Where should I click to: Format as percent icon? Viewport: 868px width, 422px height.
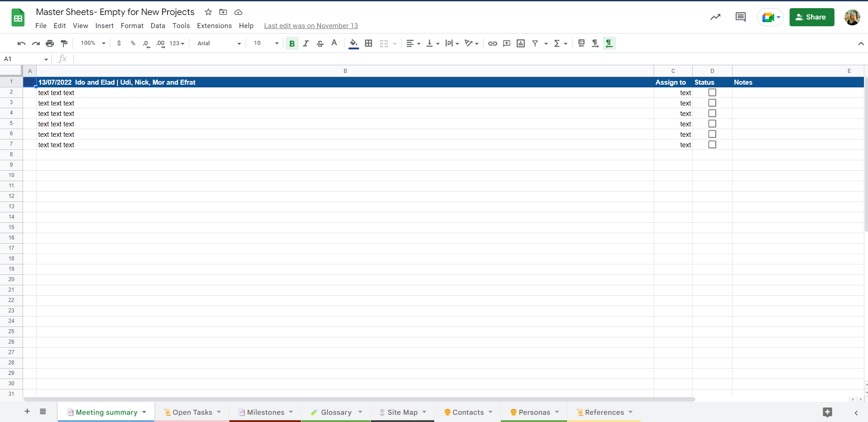133,43
